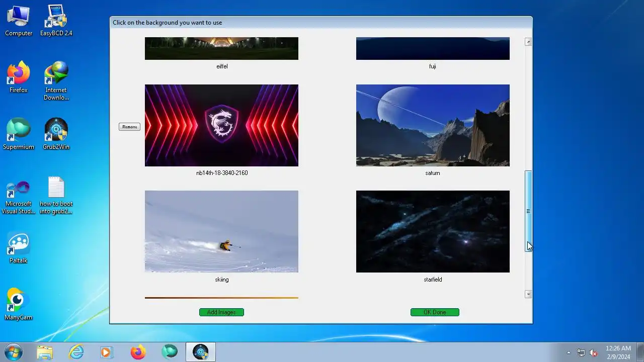Click the Show desktop strip beside the clock
Image resolution: width=644 pixels, height=362 pixels.
pos(640,352)
